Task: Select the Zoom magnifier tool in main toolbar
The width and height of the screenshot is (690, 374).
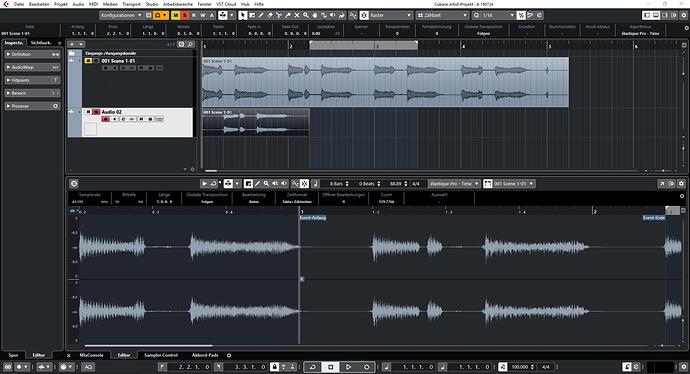Action: 305,15
